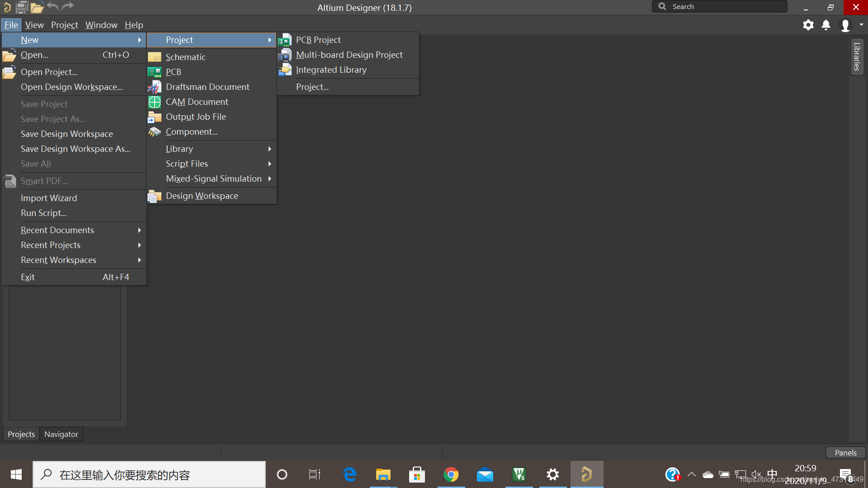Click the notifications bell icon
Image resolution: width=868 pixels, height=488 pixels.
826,25
